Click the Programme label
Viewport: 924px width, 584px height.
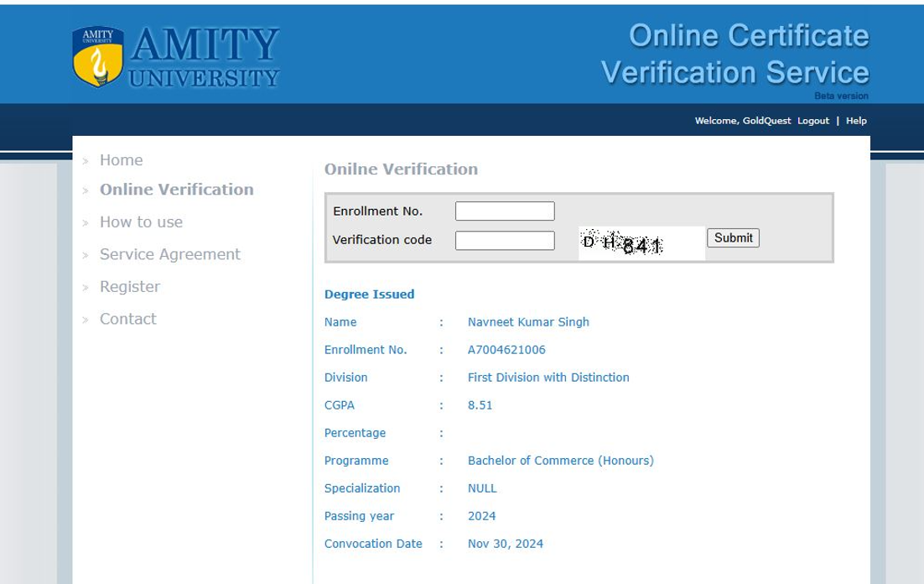click(x=356, y=461)
